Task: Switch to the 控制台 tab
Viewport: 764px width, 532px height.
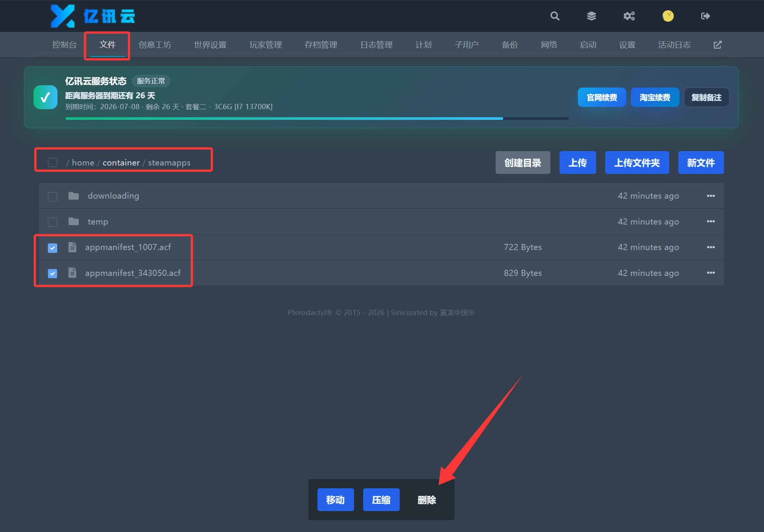Action: coord(64,45)
